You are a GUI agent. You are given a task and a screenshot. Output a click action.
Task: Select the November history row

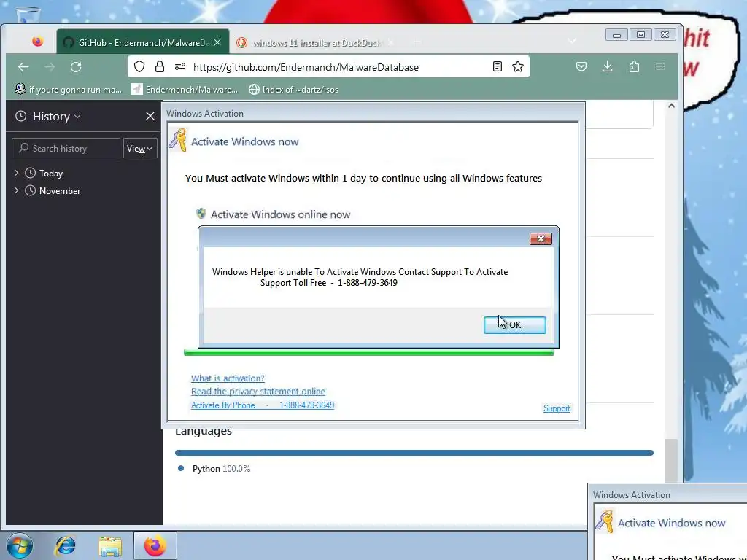point(85,190)
